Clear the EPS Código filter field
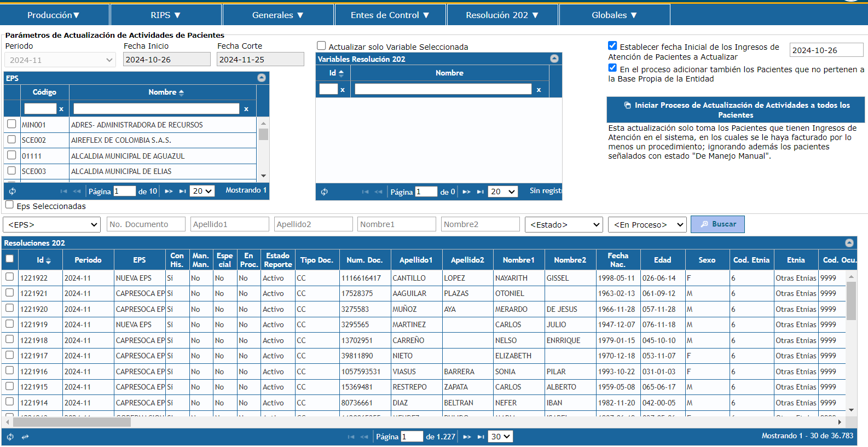Image resolution: width=868 pixels, height=447 pixels. click(x=61, y=109)
